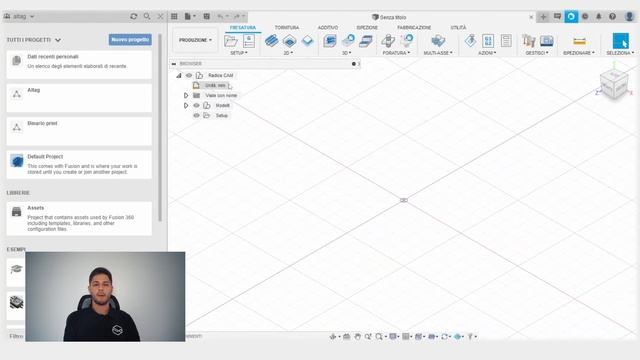Open the 2D panel dropdown
This screenshot has height=360, width=640.
pos(288,53)
